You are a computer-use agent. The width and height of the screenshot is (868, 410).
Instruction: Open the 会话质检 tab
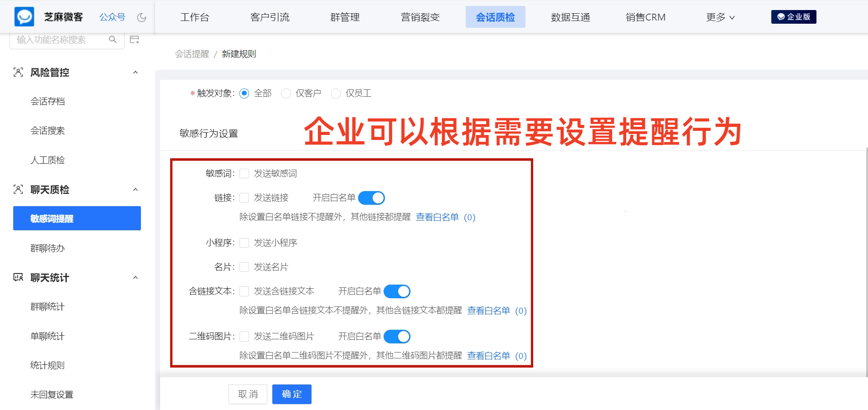495,17
